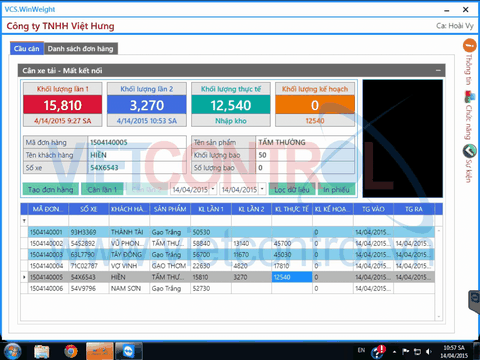480x360 pixels.
Task: Open Chrome from the taskbar
Action: coord(71,351)
